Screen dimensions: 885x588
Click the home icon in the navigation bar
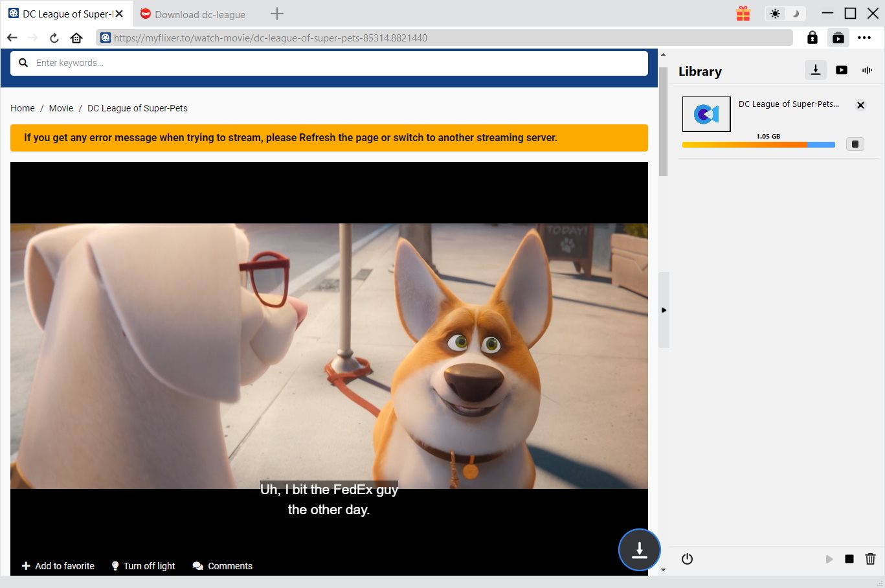[x=76, y=38]
